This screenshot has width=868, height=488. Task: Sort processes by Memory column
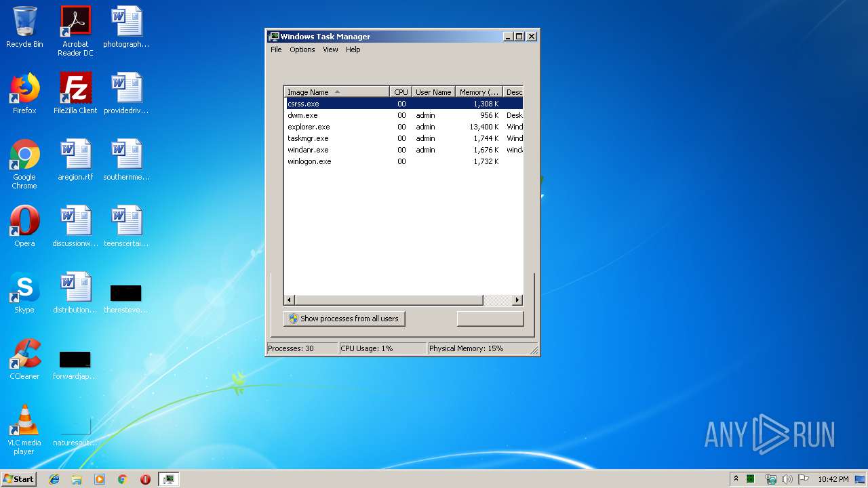[479, 91]
